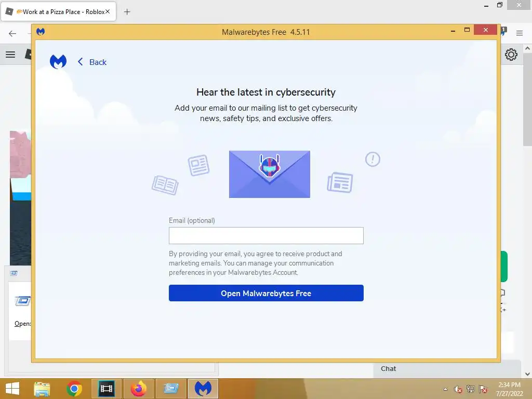Minimize the Malwarebytes Free window

[x=453, y=31]
